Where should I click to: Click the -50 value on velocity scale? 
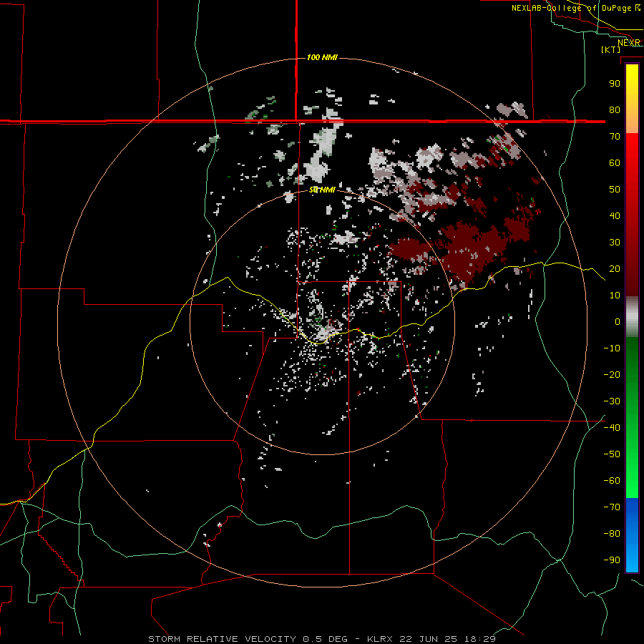tap(612, 454)
